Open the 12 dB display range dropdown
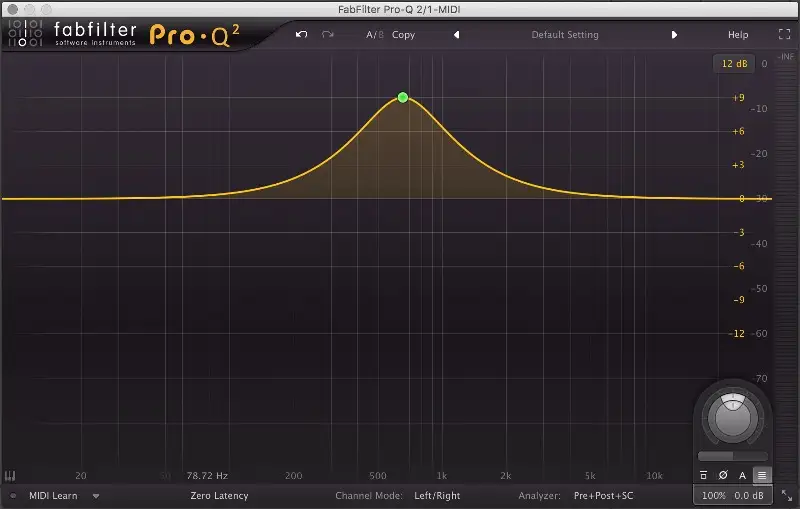Screen dimensions: 800x509 point(733,64)
